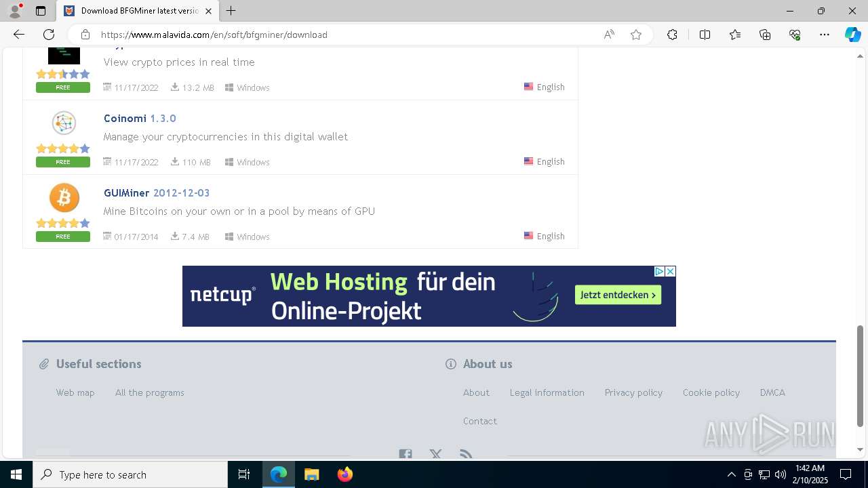Add page to favorites star icon
The width and height of the screenshot is (868, 488).
pyautogui.click(x=636, y=35)
